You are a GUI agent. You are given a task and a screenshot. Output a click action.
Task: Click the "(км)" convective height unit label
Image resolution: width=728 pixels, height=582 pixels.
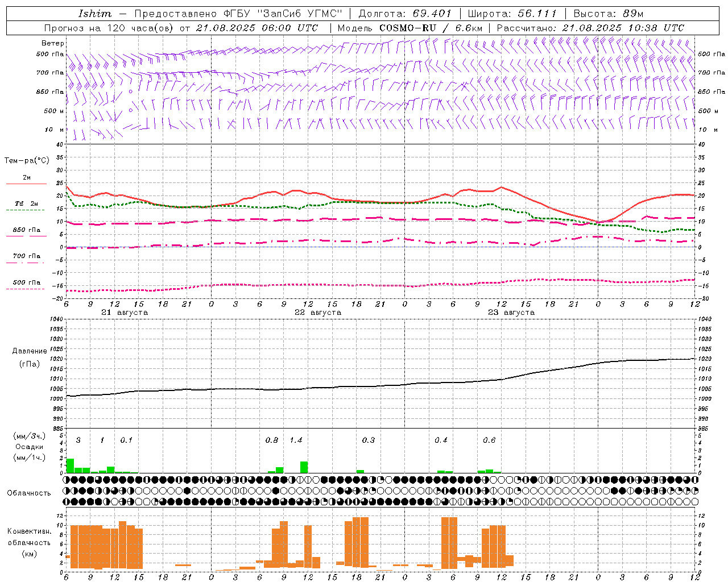tap(30, 554)
